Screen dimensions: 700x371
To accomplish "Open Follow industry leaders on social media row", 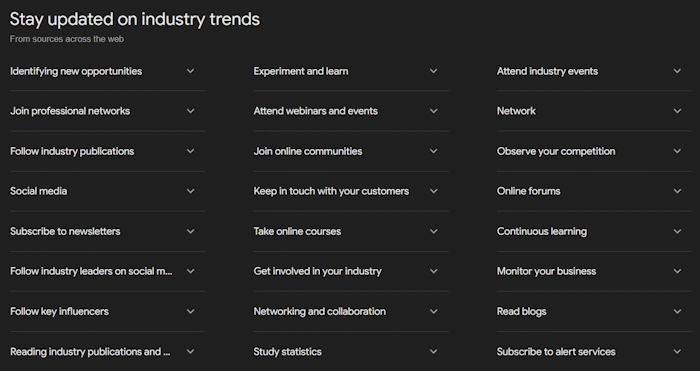I will (x=108, y=271).
